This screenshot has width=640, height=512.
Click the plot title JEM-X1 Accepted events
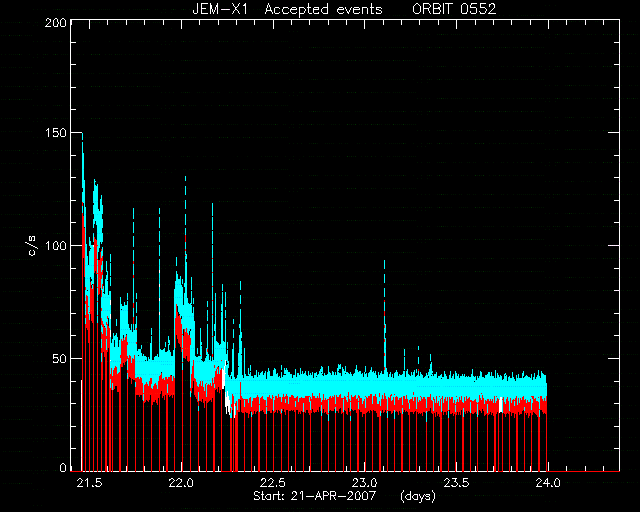(x=287, y=9)
